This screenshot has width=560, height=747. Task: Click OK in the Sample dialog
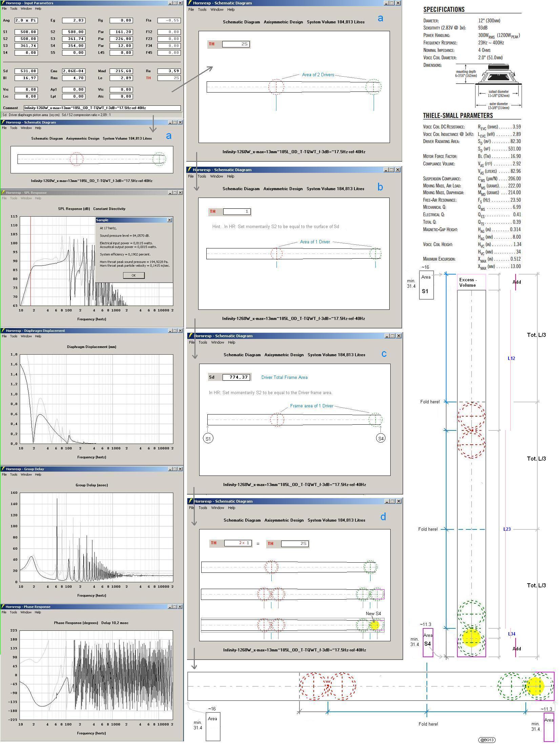point(134,275)
